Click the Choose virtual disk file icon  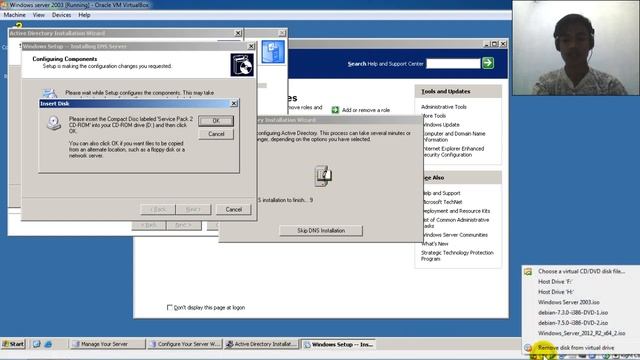tap(528, 271)
